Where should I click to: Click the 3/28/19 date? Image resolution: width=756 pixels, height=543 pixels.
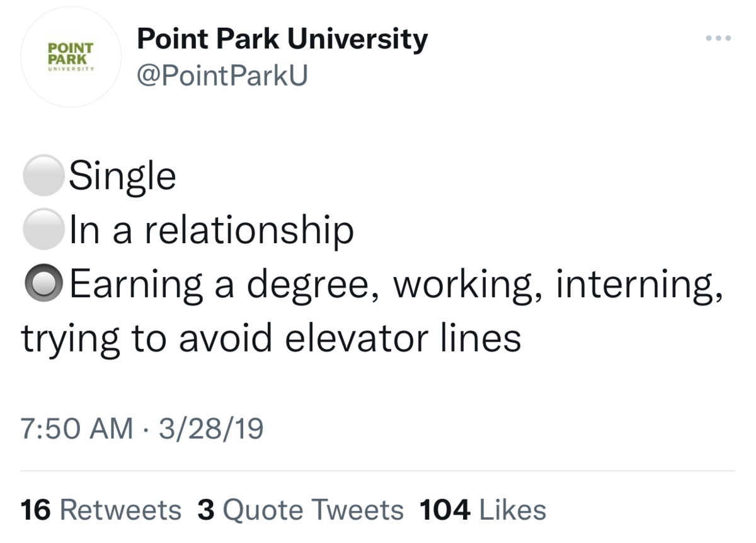210,430
